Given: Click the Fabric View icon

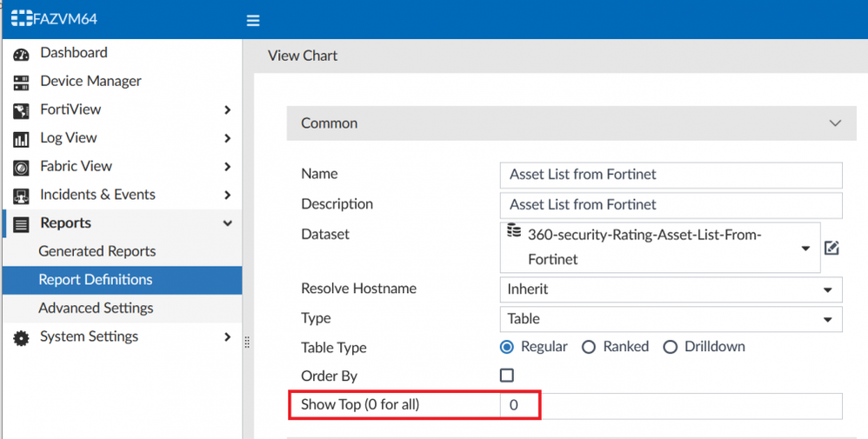Looking at the screenshot, I should point(21,168).
